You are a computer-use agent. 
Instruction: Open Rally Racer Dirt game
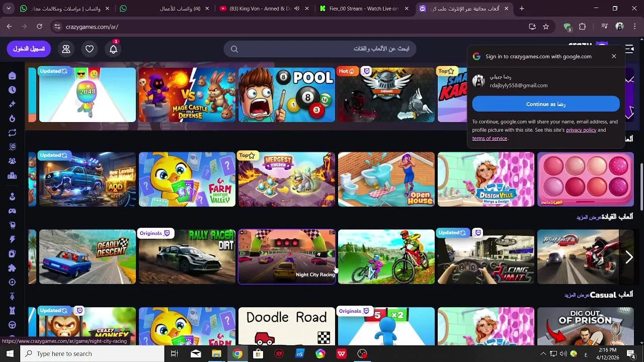(187, 257)
